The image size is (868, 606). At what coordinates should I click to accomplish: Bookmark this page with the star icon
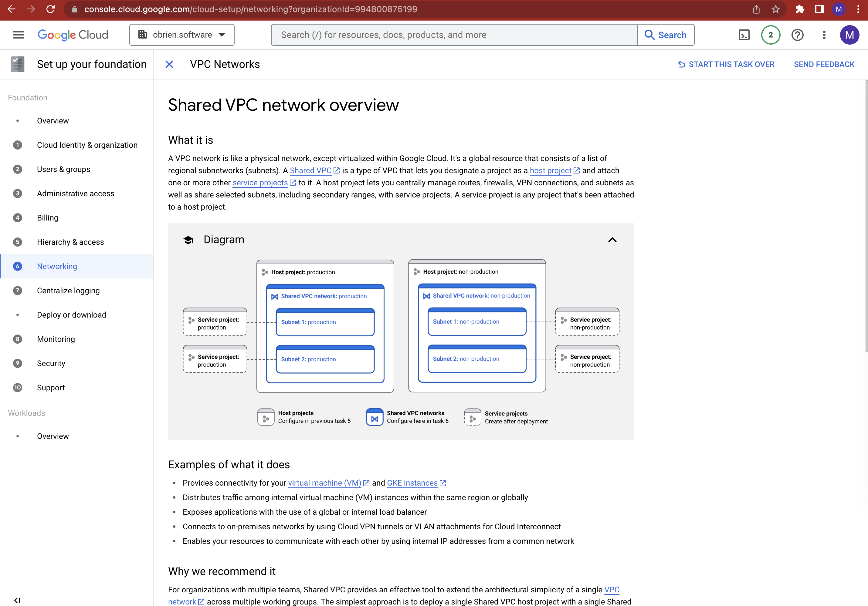(776, 9)
